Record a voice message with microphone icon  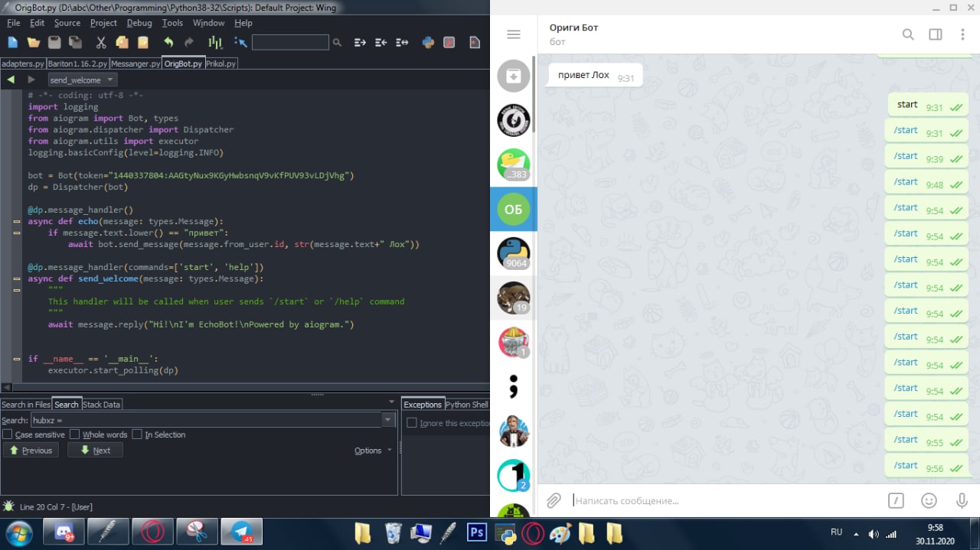[x=962, y=501]
